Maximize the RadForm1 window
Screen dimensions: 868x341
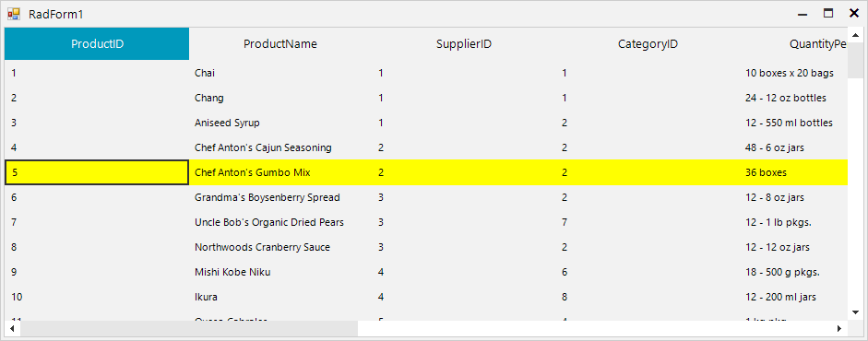coord(828,14)
